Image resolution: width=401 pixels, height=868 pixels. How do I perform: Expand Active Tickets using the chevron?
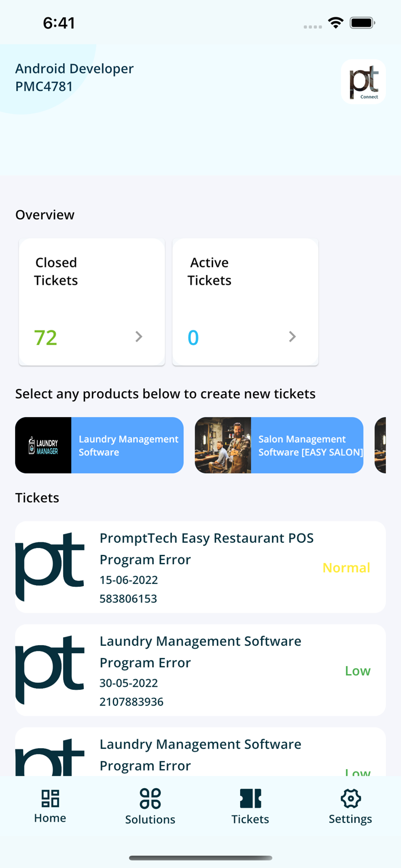[x=292, y=337]
